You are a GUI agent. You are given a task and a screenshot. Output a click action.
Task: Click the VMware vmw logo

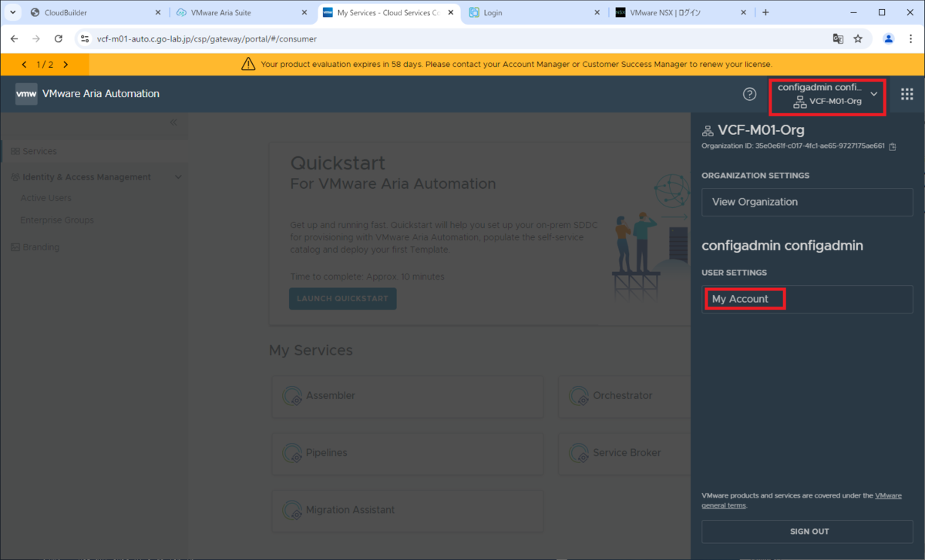pos(26,94)
